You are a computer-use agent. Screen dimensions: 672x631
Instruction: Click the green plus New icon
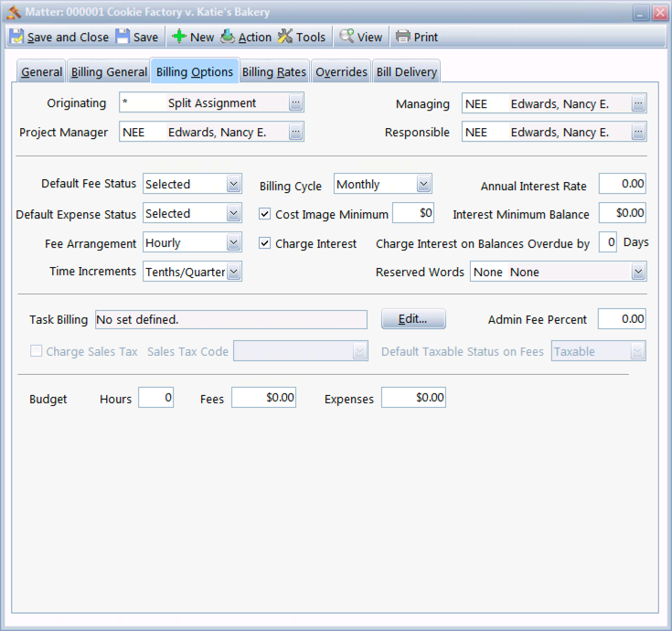coord(179,37)
